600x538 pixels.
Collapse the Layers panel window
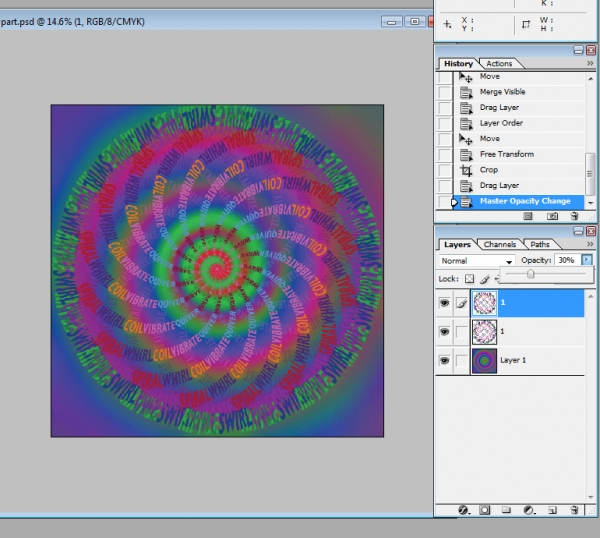tap(578, 231)
